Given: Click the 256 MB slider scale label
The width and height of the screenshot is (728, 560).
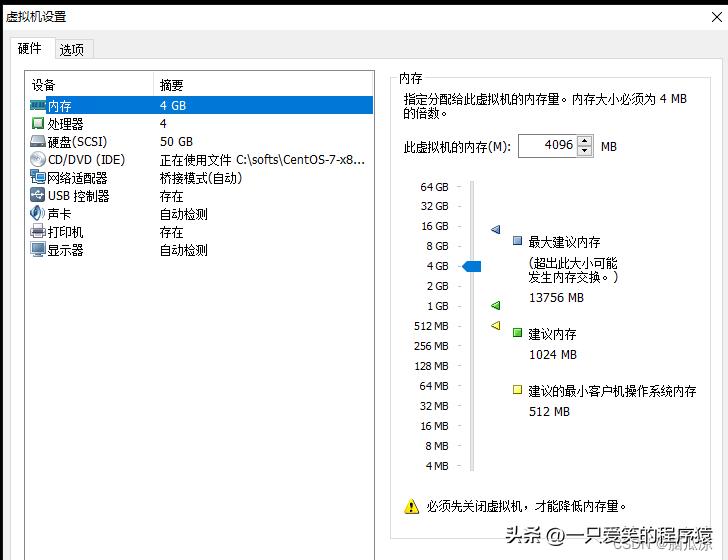Looking at the screenshot, I should pos(431,346).
